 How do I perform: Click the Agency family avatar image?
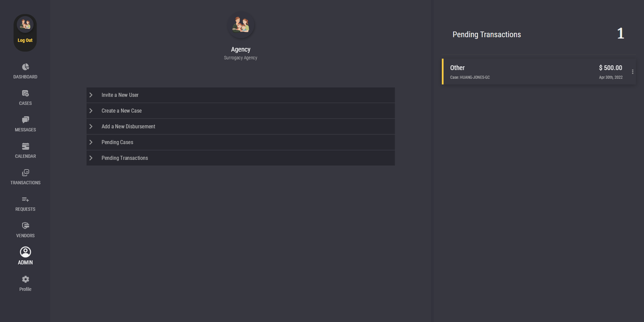tap(241, 25)
